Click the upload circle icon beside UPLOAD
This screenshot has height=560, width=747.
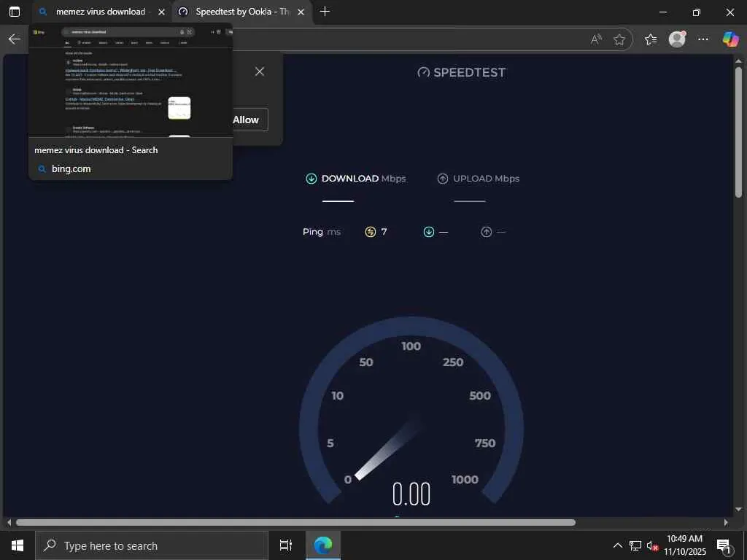(443, 179)
